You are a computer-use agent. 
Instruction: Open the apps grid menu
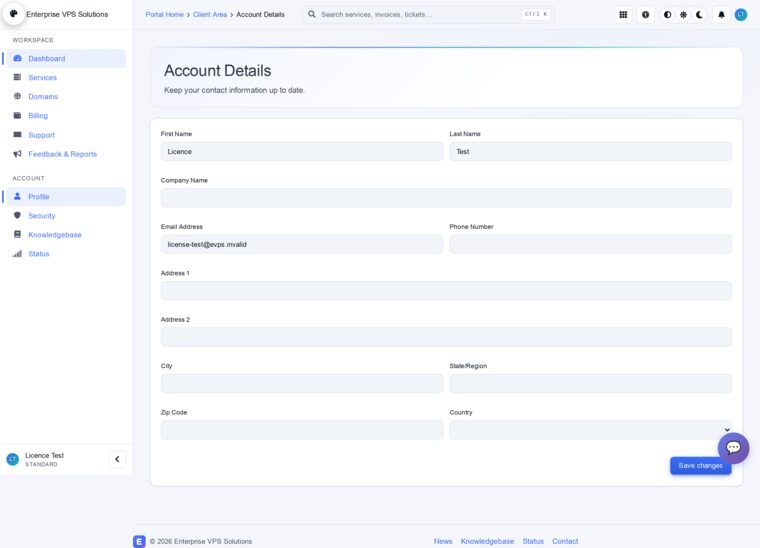pyautogui.click(x=623, y=15)
